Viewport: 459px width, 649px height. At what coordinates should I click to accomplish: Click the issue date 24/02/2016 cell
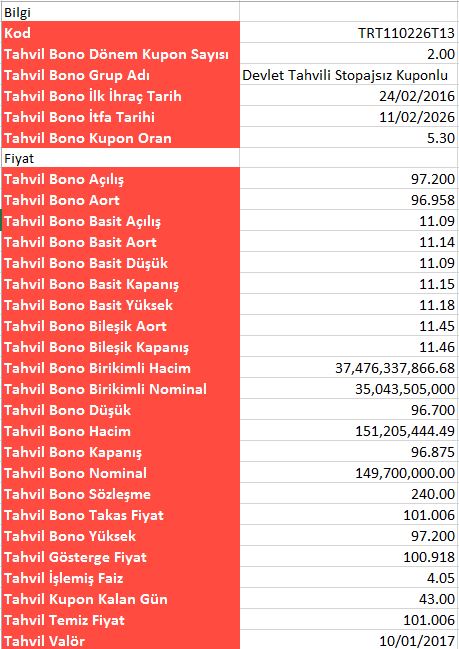(348, 96)
